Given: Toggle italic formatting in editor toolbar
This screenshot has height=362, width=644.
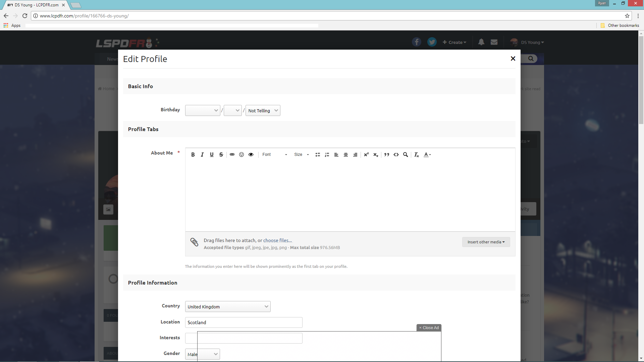Looking at the screenshot, I should coord(202,155).
